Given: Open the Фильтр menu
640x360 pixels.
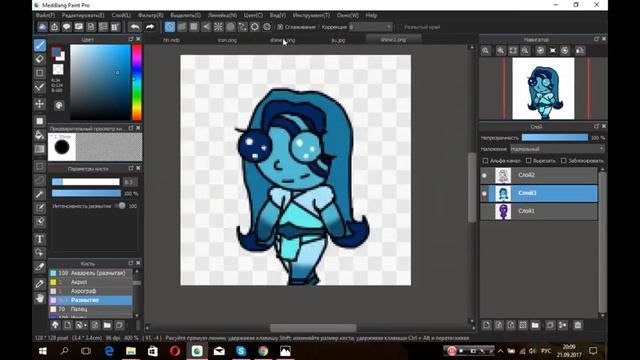Looking at the screenshot, I should point(151,16).
